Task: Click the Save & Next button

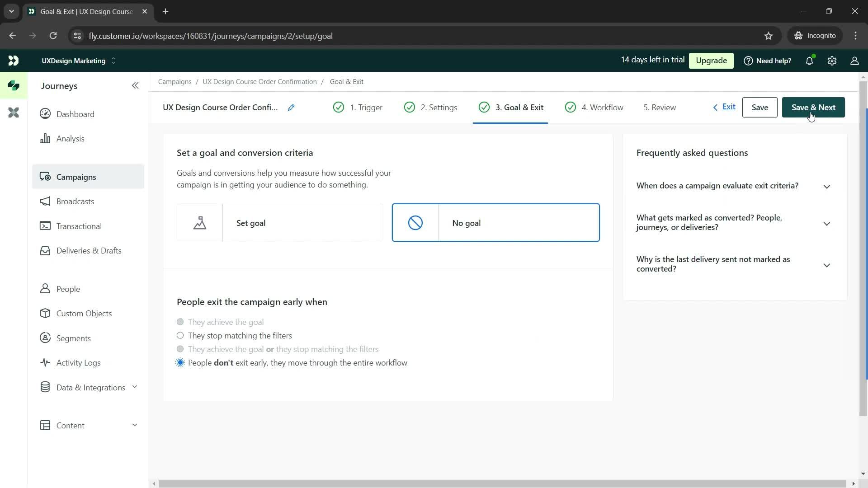Action: click(x=814, y=107)
